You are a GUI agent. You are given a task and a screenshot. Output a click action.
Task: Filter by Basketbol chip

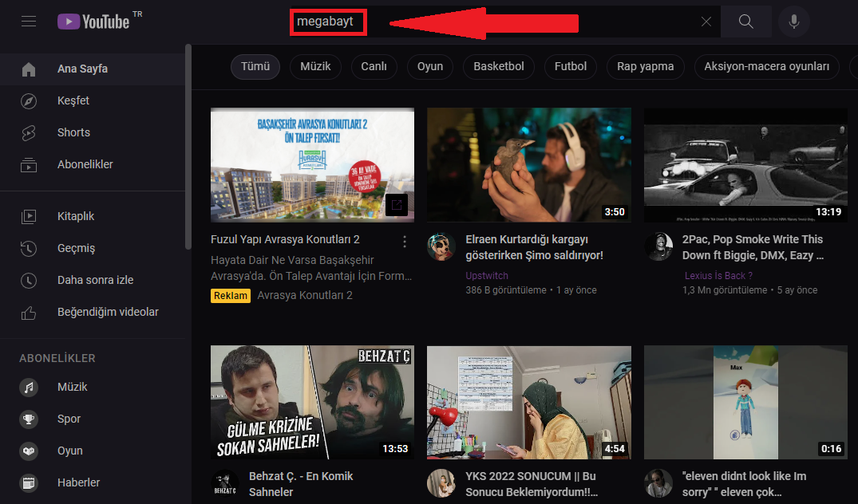[x=498, y=66]
